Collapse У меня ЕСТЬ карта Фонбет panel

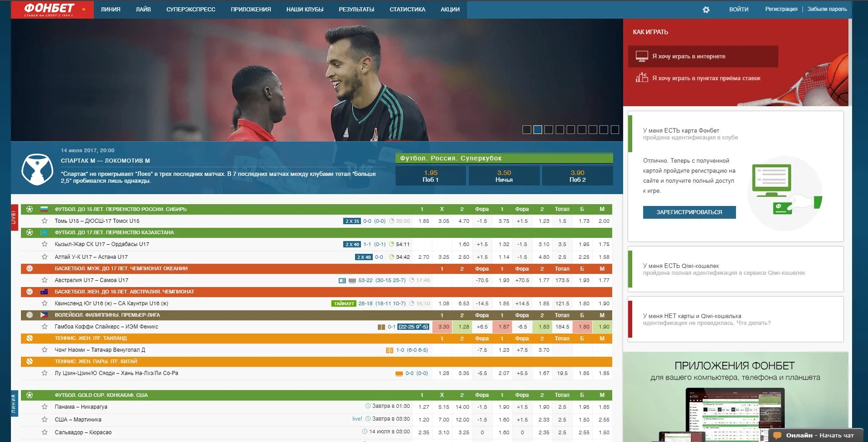[x=736, y=134]
